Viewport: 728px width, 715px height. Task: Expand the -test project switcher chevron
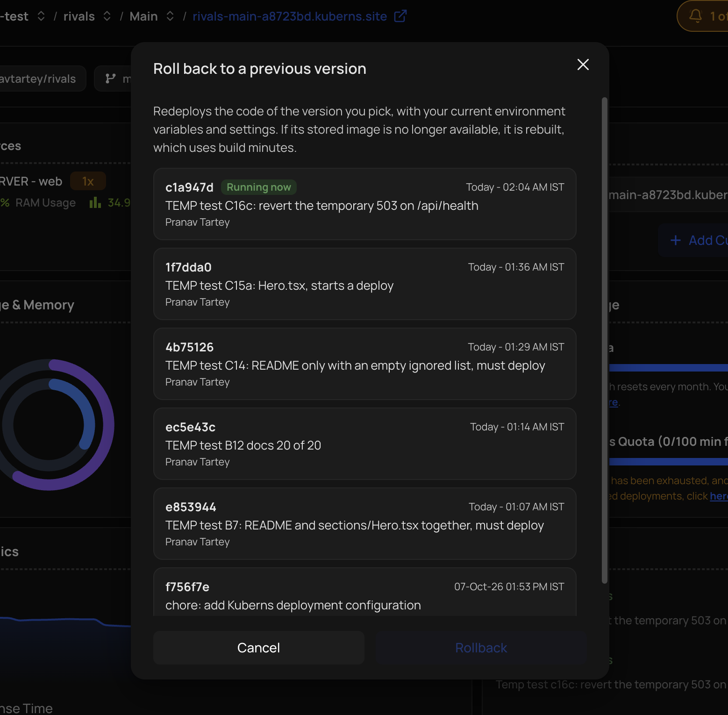point(41,16)
